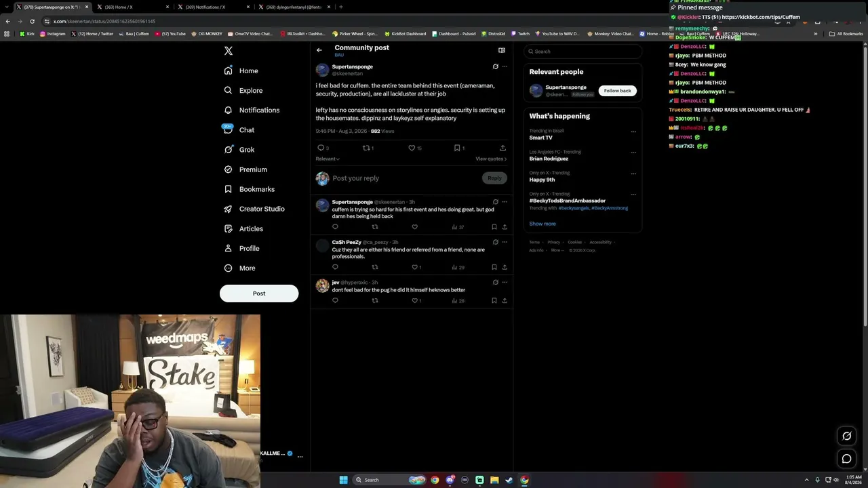Open Bookmarks in the sidebar
Image resolution: width=868 pixels, height=488 pixels.
pos(249,189)
